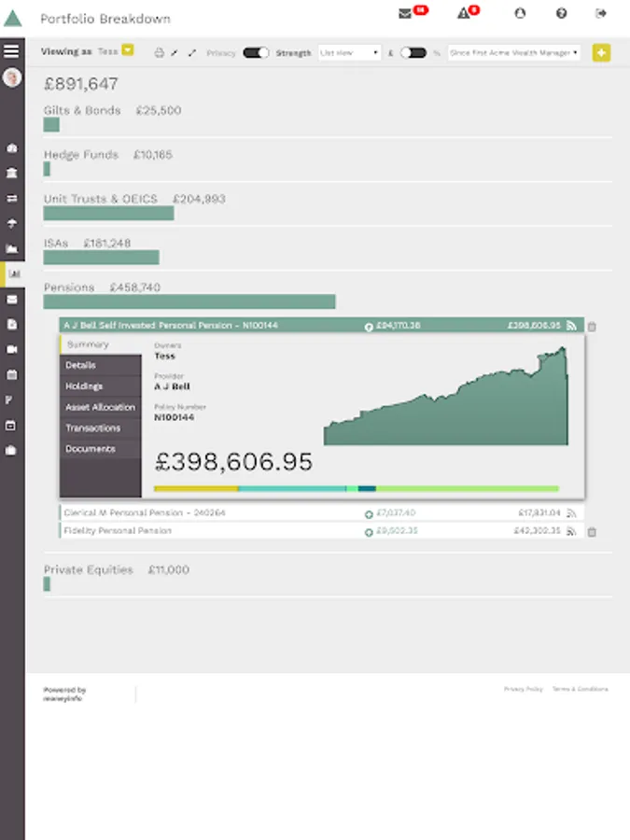Expand the Clerical M Personal Pension row
630x840 pixels.
point(321,512)
